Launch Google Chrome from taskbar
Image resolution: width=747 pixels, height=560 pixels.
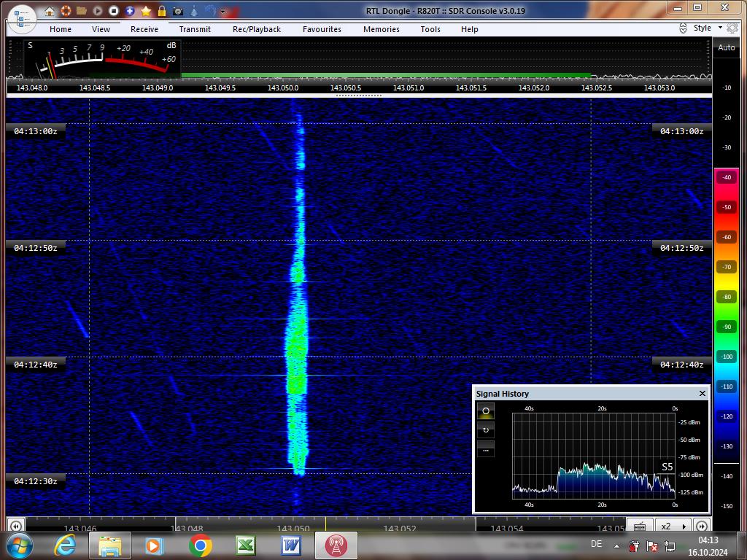(x=201, y=545)
